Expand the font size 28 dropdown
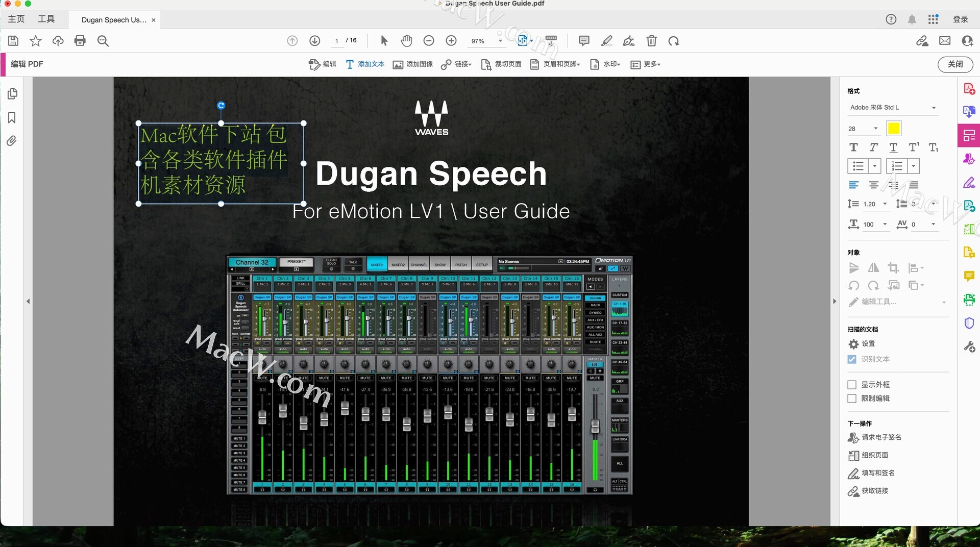 tap(875, 129)
